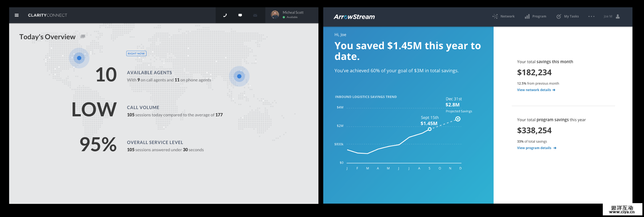Click the D month label on chart axis
This screenshot has width=644, height=217.
pos(460,168)
